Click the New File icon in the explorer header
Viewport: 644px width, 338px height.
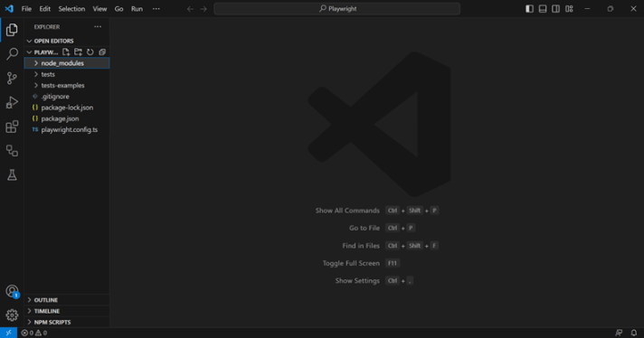coord(66,52)
